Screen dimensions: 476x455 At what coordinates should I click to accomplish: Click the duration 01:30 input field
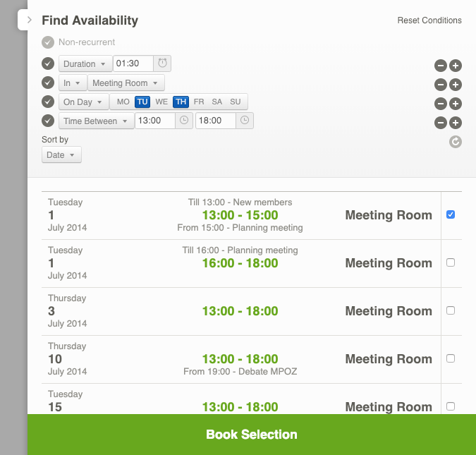click(x=133, y=63)
